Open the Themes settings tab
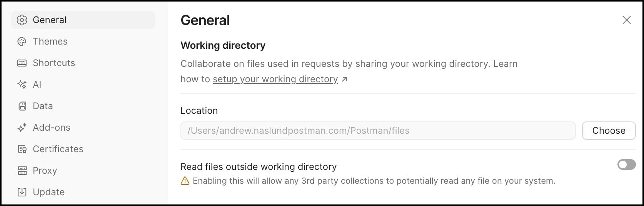Screen dimensions: 644x206 click(x=50, y=42)
